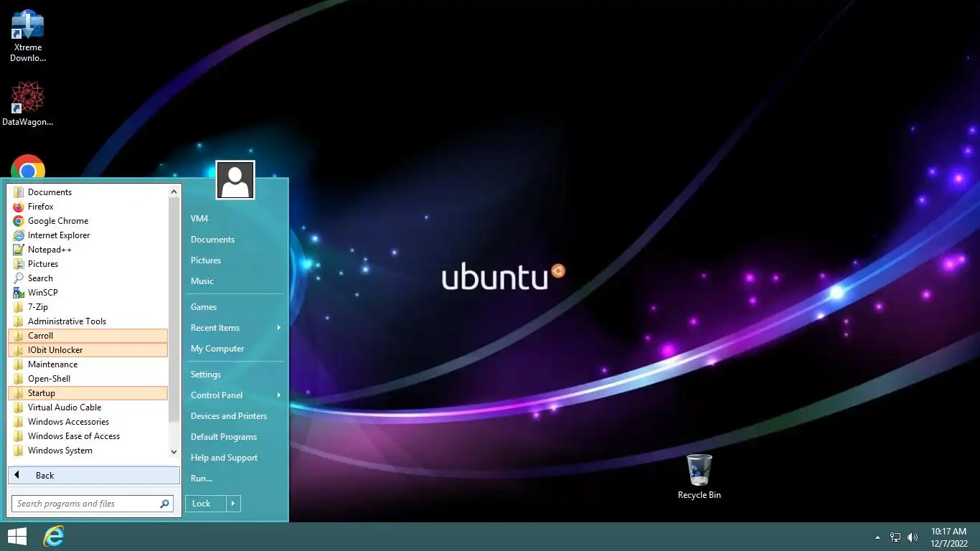Open the Recycle Bin
Screen dimensions: 980x551
point(699,477)
